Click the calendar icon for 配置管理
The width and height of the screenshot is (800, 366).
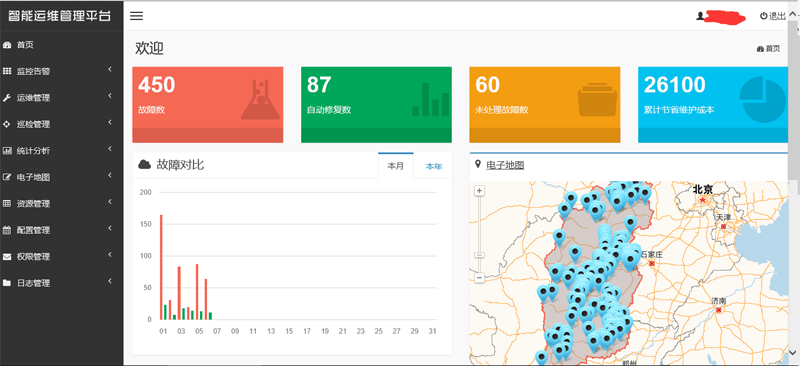pos(7,230)
